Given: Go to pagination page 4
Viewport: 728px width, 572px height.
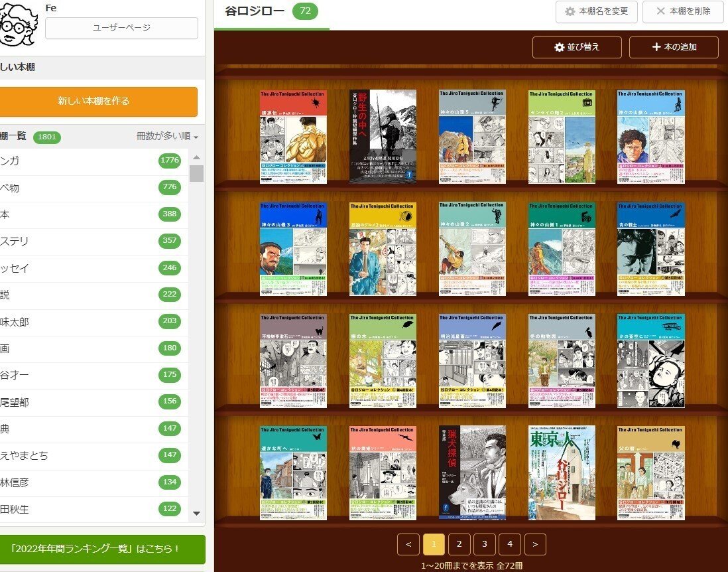Looking at the screenshot, I should (x=510, y=544).
